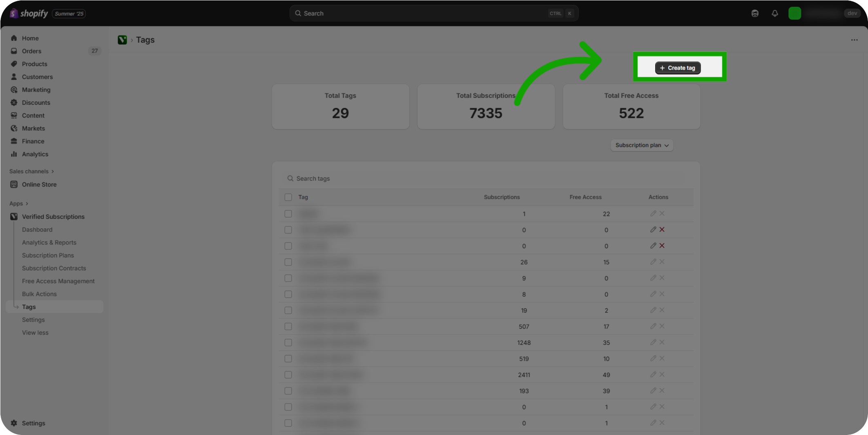Click the Online Store icon
Image resolution: width=868 pixels, height=435 pixels.
pos(14,184)
